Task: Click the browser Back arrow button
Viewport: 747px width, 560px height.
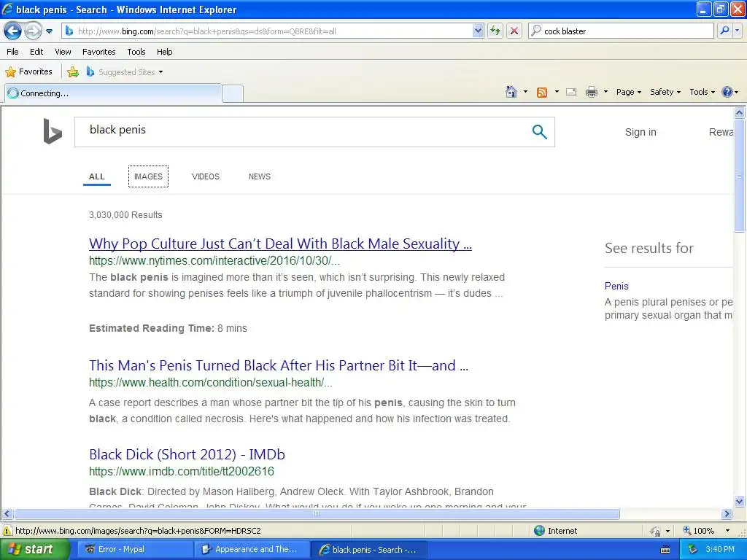Action: point(13,31)
